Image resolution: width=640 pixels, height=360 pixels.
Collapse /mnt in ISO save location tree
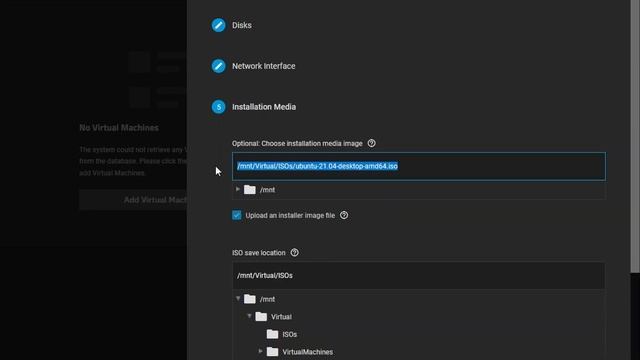[x=238, y=299]
